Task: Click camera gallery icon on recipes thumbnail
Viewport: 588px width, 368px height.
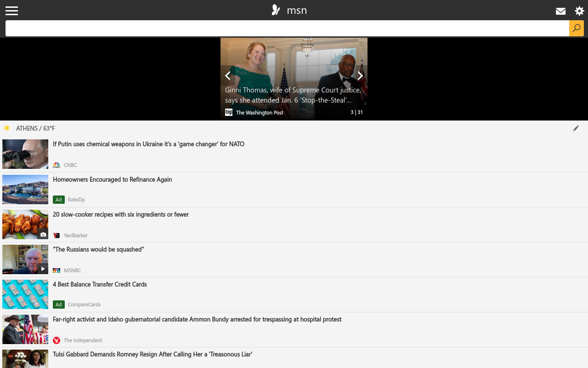Action: pyautogui.click(x=43, y=234)
